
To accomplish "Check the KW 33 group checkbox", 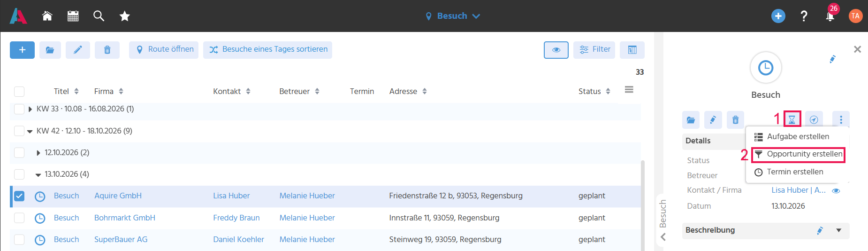I will (x=19, y=109).
